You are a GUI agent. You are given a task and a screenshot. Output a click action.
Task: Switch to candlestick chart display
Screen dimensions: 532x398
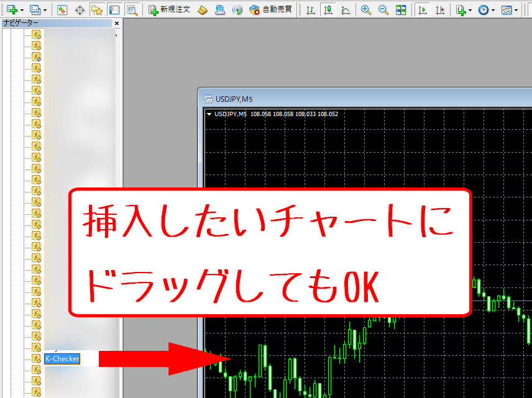click(328, 10)
